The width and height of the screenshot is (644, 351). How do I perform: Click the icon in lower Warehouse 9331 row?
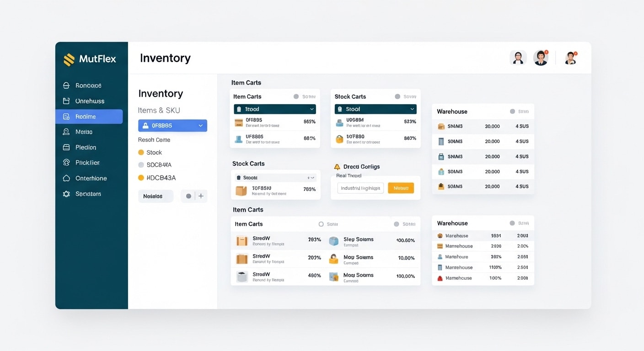(440, 236)
